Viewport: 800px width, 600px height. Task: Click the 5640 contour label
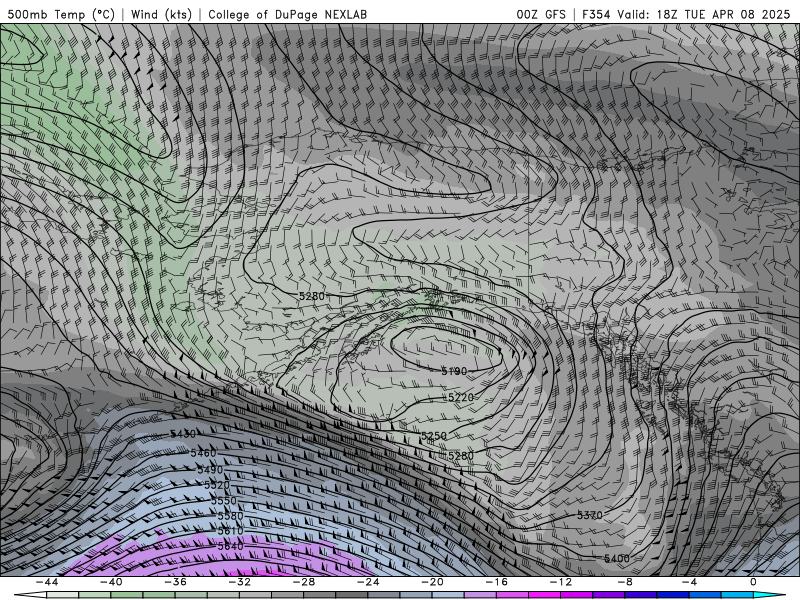230,546
